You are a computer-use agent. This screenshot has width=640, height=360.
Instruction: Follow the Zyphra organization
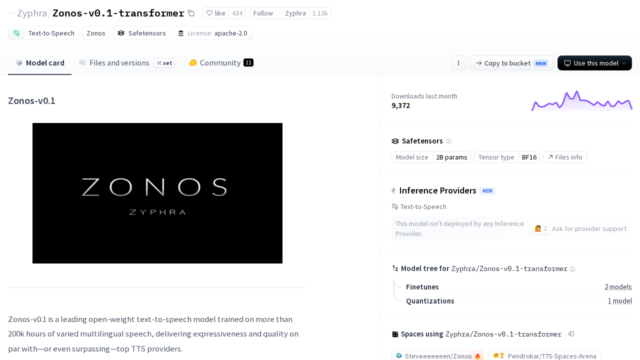[x=280, y=13]
